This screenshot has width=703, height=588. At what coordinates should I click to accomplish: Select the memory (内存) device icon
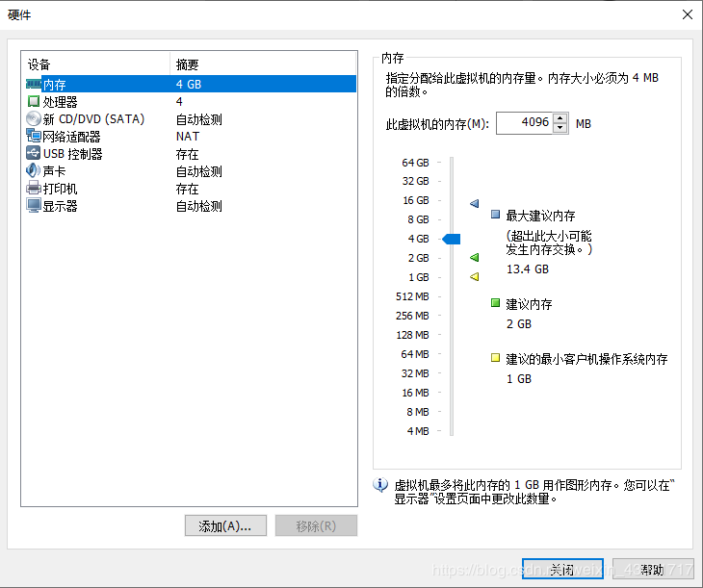point(34,85)
